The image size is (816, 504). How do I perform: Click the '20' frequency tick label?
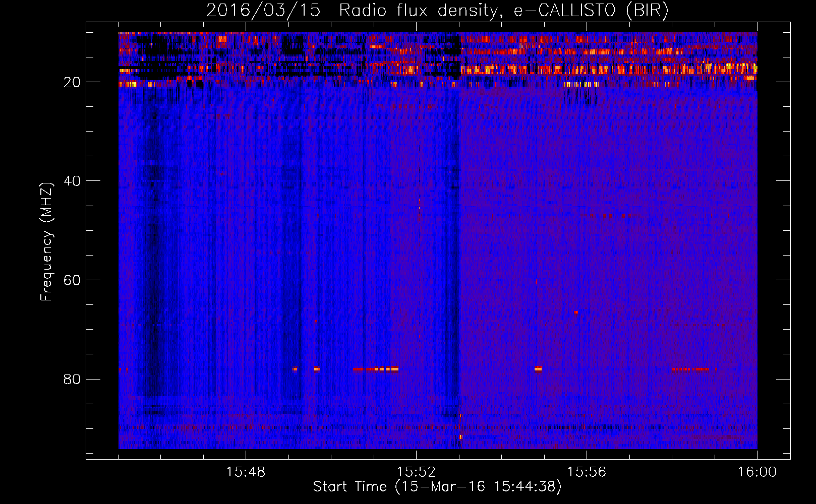click(73, 82)
